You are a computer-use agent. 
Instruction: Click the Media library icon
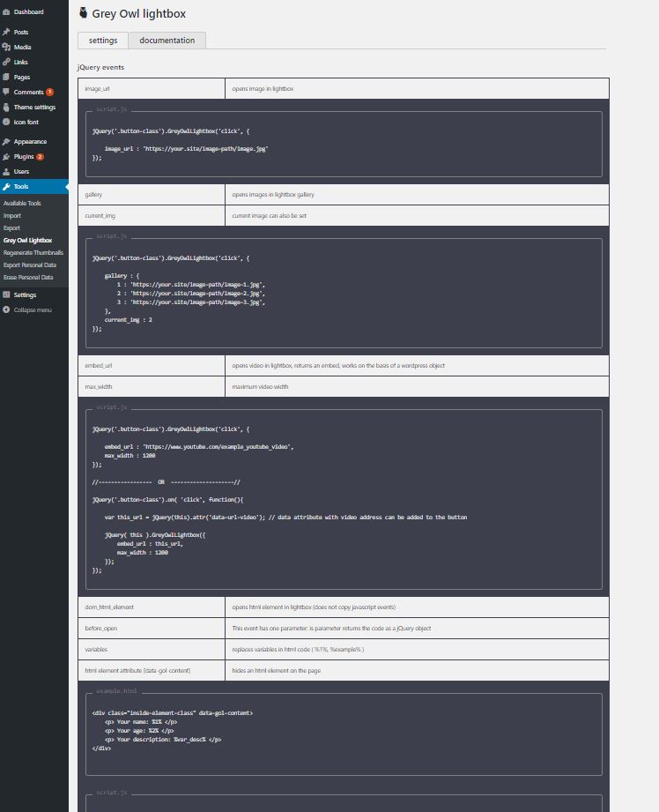pyautogui.click(x=6, y=47)
